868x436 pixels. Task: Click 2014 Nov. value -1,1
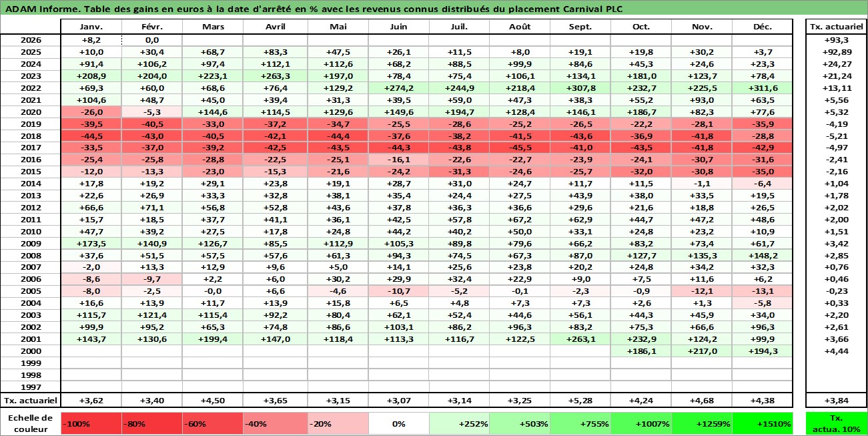click(702, 184)
